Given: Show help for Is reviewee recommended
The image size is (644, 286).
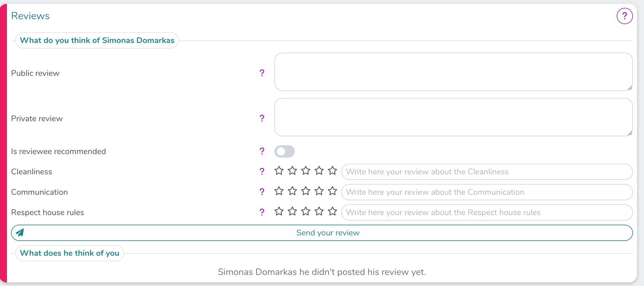Looking at the screenshot, I should [x=262, y=151].
